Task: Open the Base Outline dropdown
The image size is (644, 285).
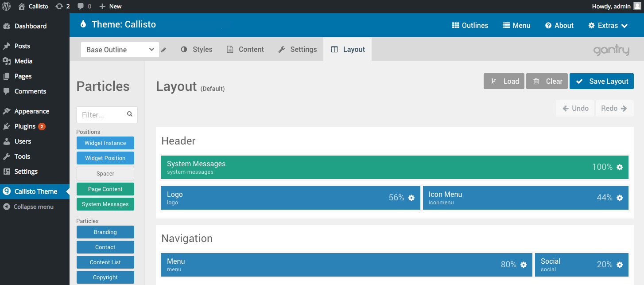Action: click(x=120, y=50)
